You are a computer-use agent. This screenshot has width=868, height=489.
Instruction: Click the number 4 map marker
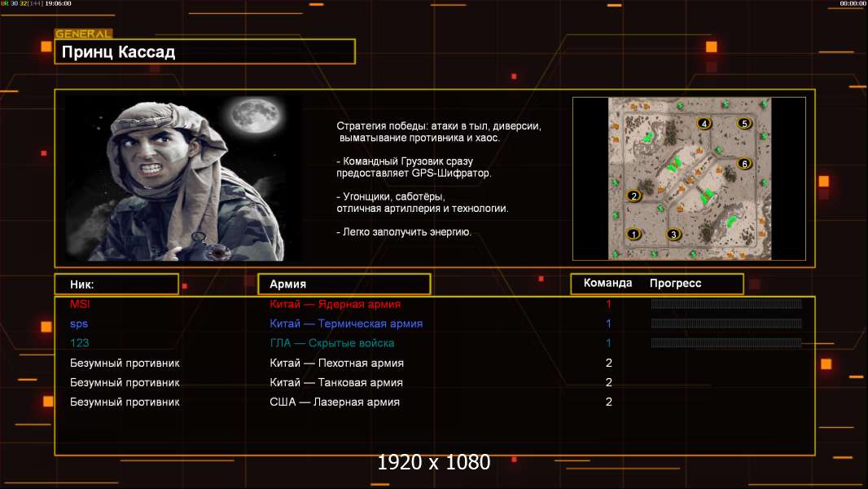(x=704, y=123)
